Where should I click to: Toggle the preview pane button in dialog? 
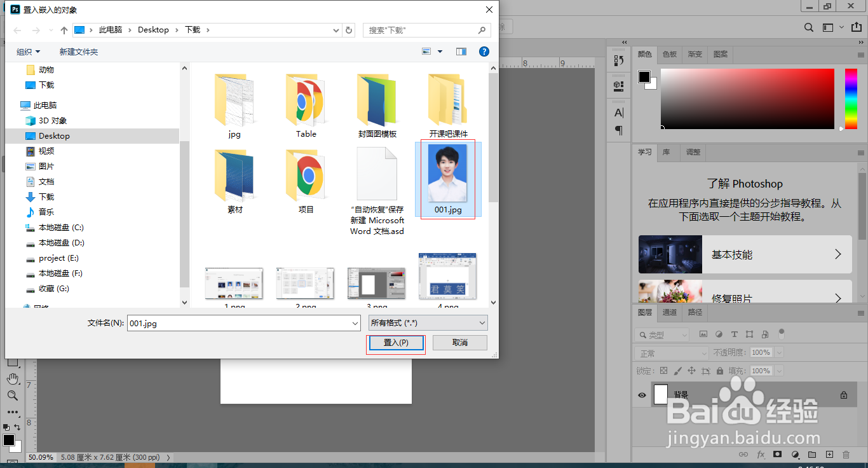tap(461, 52)
